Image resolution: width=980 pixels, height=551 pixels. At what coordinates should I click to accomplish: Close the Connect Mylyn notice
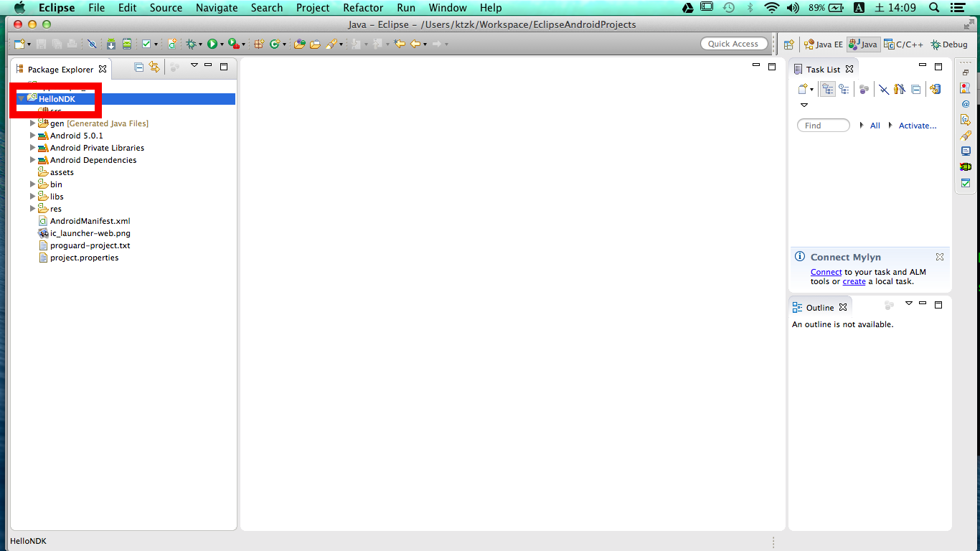940,257
